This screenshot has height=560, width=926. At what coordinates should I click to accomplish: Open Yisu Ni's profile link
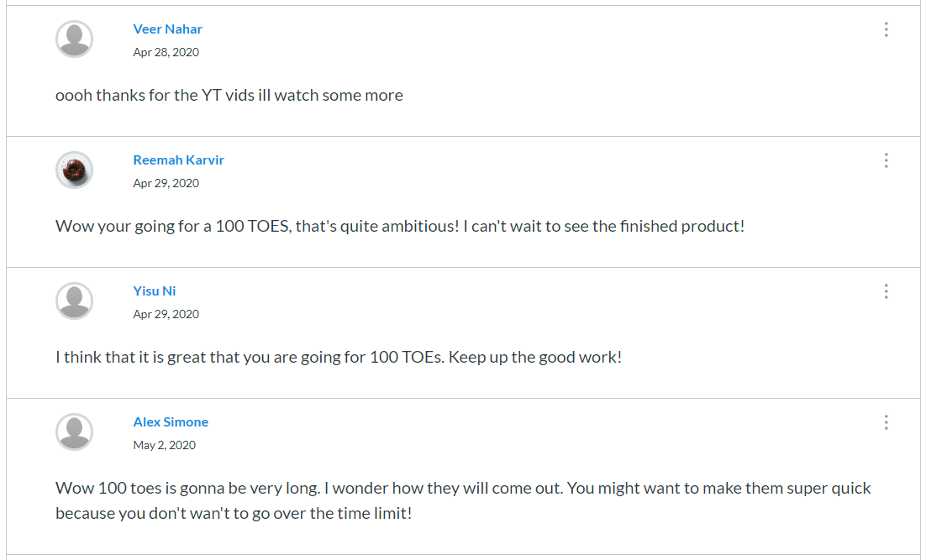[154, 291]
